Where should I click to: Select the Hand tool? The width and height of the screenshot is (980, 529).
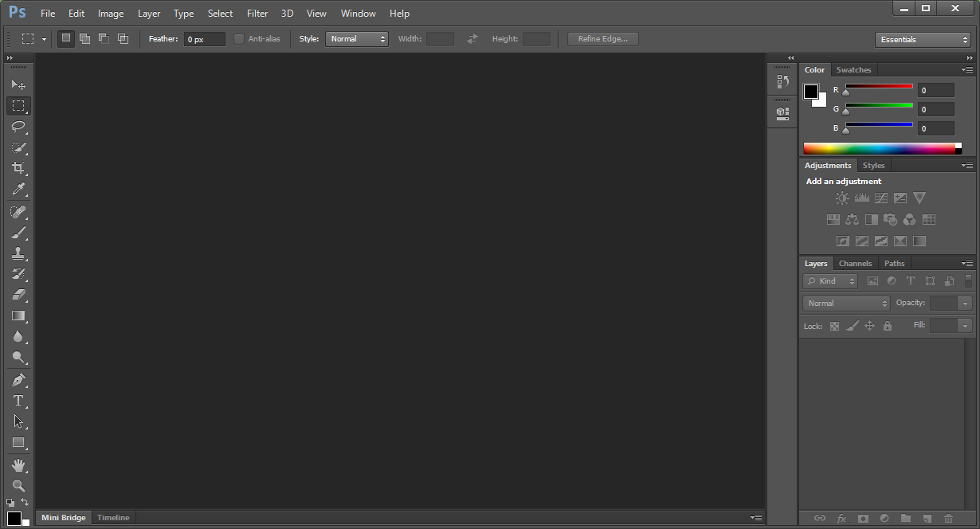pyautogui.click(x=18, y=465)
